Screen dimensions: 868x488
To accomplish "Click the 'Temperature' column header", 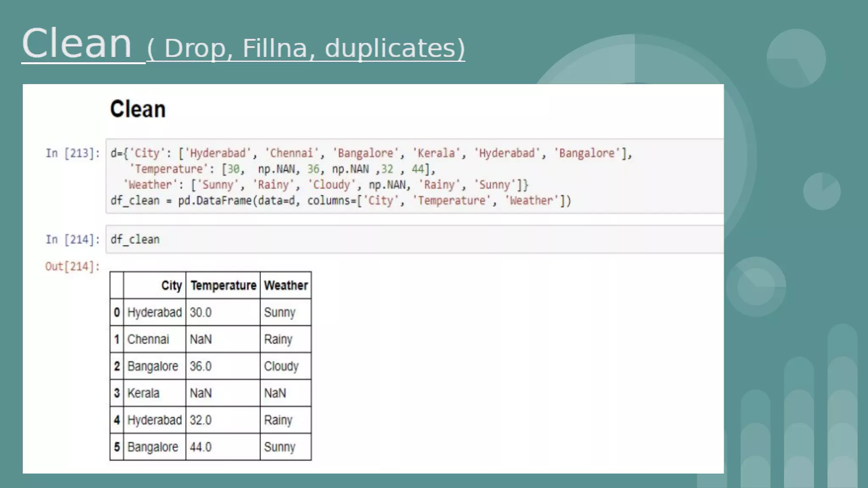I will click(x=223, y=286).
